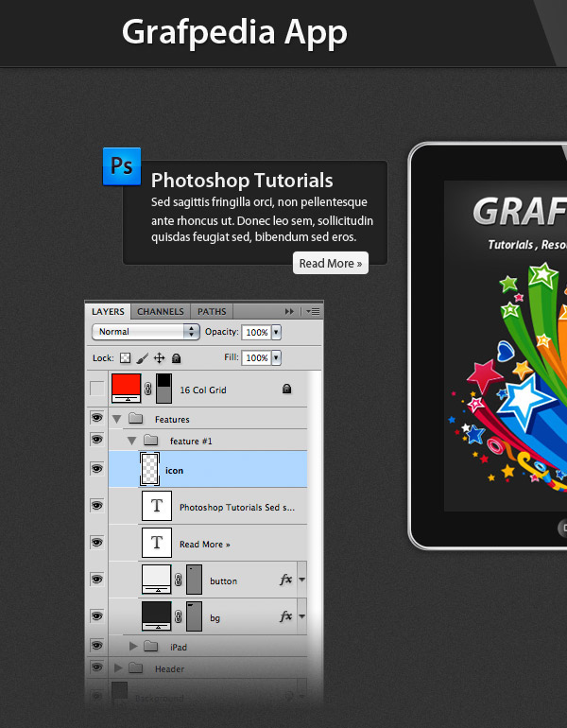Click the light fill thumbnail of button layer
Screen dimensions: 567x728
click(x=157, y=580)
